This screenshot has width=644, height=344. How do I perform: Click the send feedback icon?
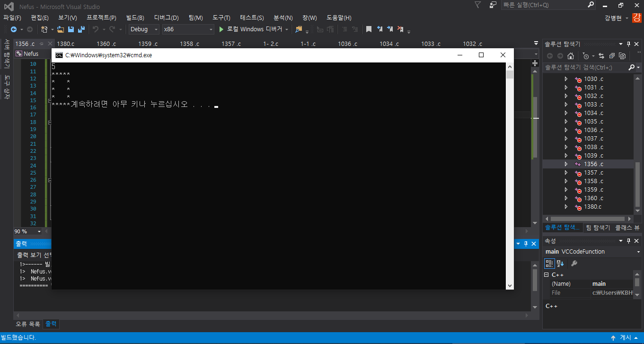click(493, 5)
